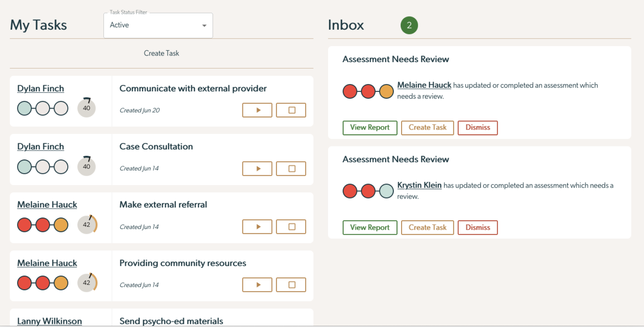Play the Make external referral task

click(257, 227)
